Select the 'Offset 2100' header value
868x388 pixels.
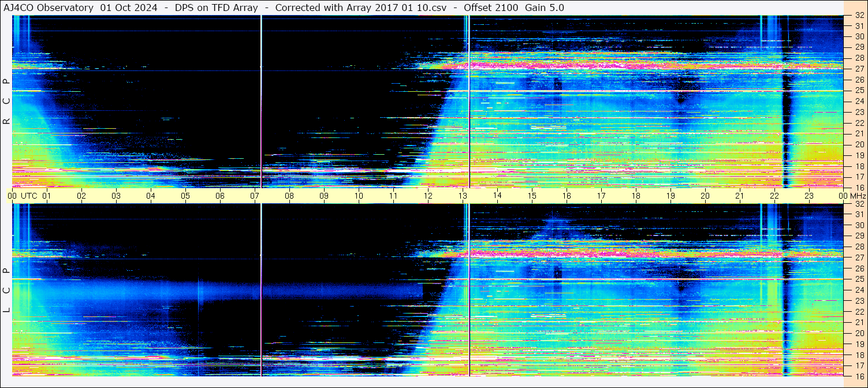(491, 8)
